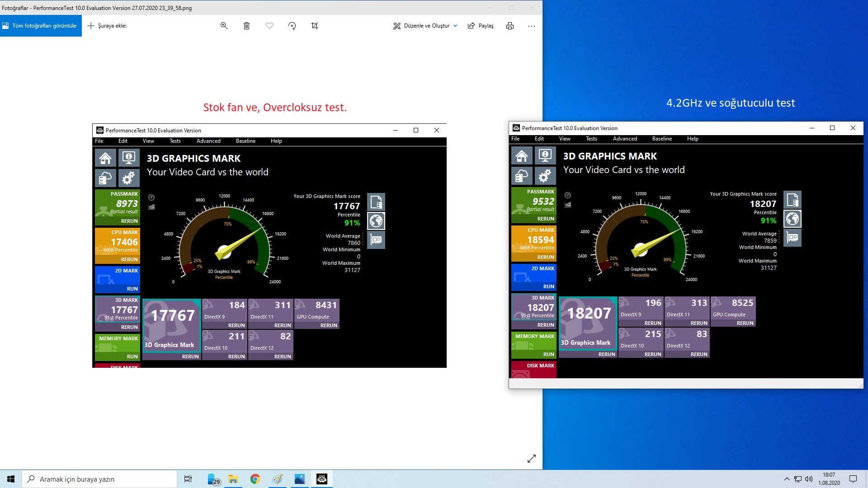Viewport: 868px width, 488px height.
Task: Click the globe world comparison icon in right window
Action: 792,219
